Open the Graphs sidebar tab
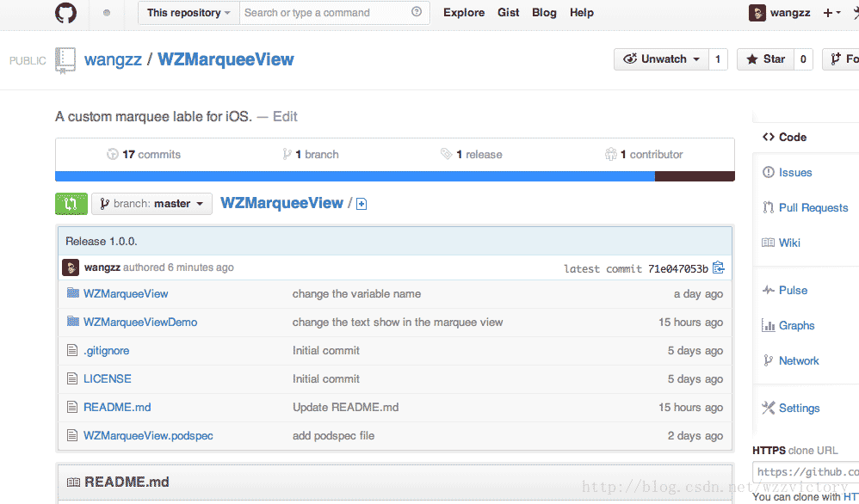859x504 pixels. pos(788,326)
